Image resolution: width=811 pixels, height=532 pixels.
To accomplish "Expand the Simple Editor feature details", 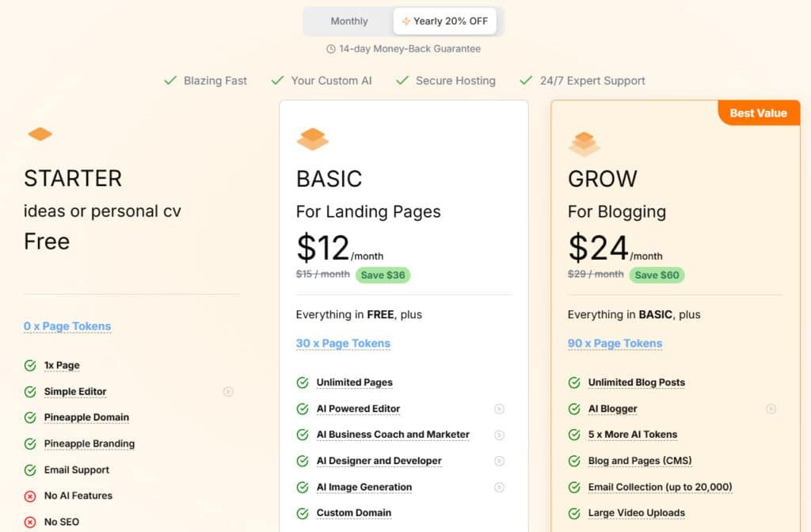I will (x=228, y=391).
